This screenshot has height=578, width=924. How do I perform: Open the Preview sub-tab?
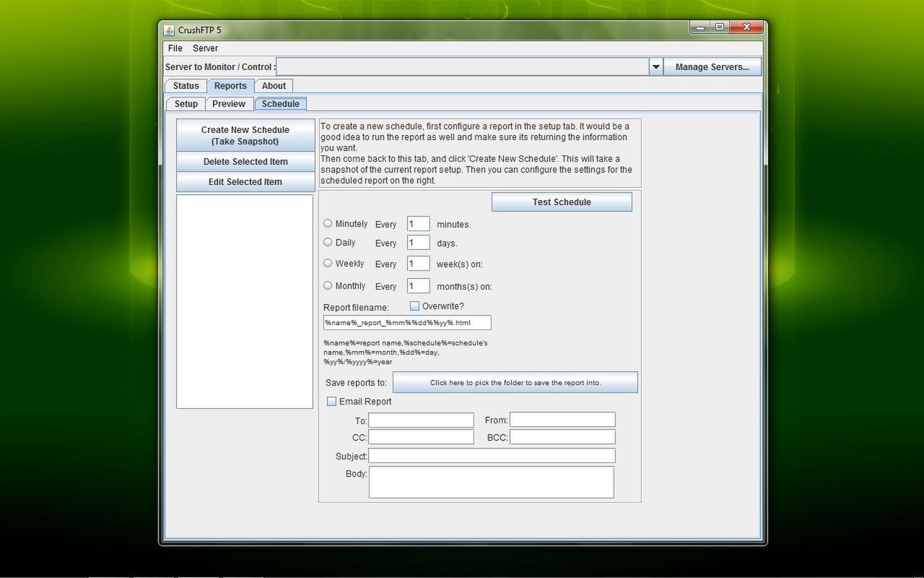pyautogui.click(x=229, y=104)
